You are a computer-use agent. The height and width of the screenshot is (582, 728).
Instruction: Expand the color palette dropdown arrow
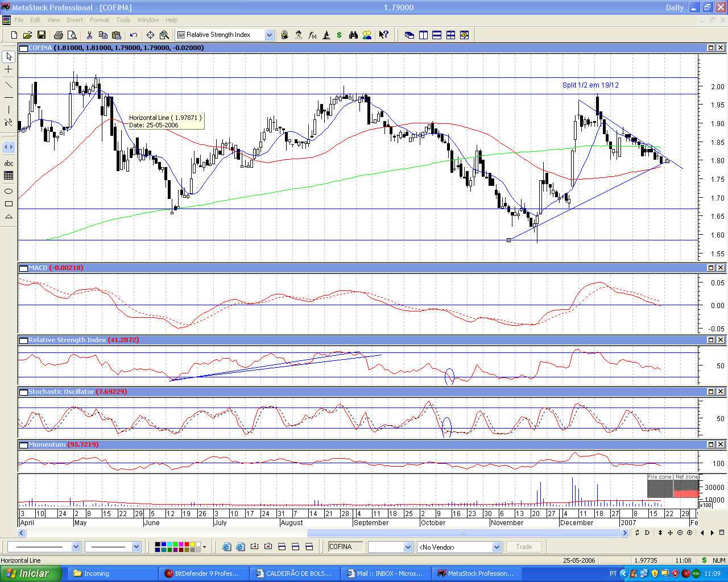[x=204, y=547]
